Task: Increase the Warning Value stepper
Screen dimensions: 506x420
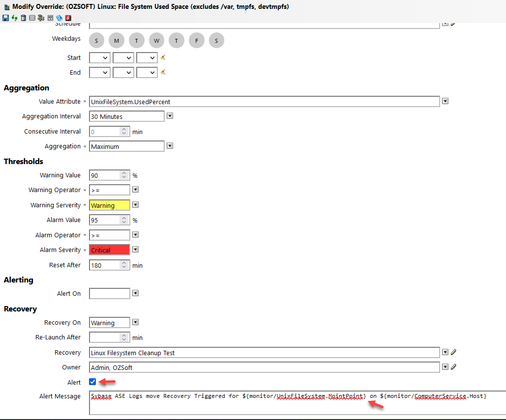Action: click(124, 173)
